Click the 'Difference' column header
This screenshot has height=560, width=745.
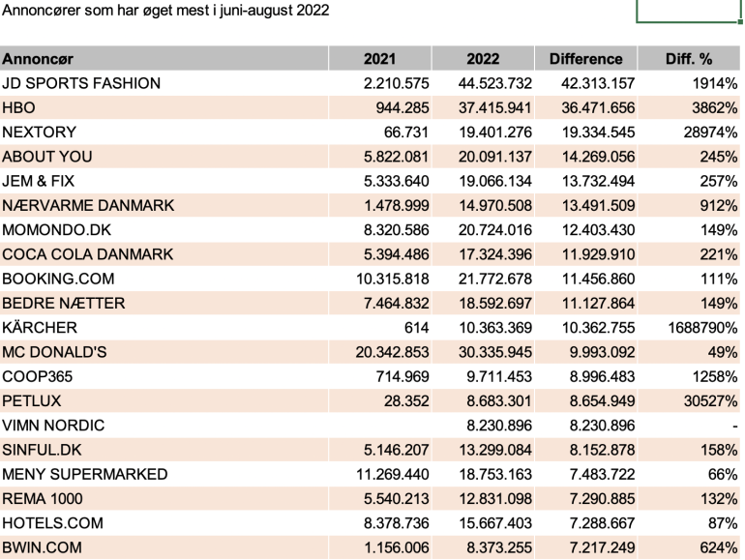585,58
